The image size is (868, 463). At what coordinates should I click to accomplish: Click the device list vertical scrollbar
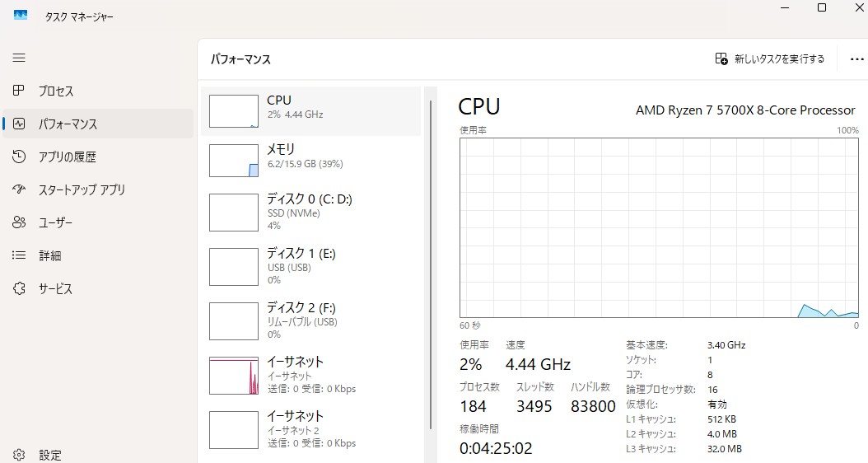431,264
